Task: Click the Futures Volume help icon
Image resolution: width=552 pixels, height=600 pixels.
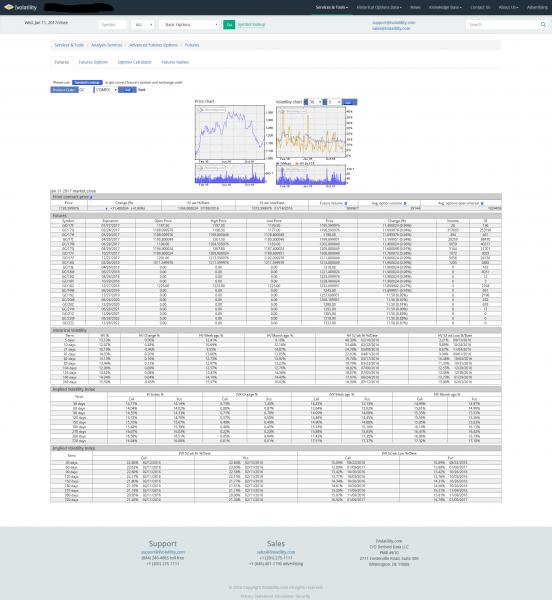Action: click(x=346, y=203)
